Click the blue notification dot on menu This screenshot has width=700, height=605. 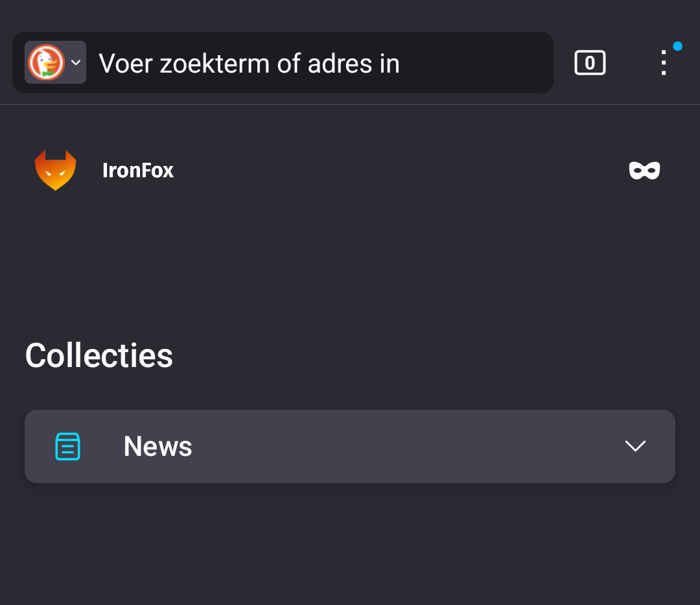coord(677,46)
